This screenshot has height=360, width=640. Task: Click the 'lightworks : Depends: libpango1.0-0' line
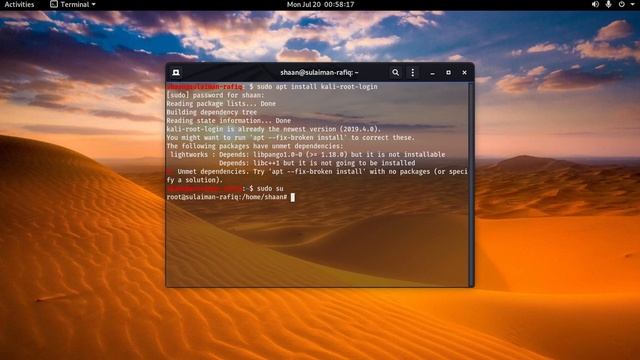(x=308, y=155)
